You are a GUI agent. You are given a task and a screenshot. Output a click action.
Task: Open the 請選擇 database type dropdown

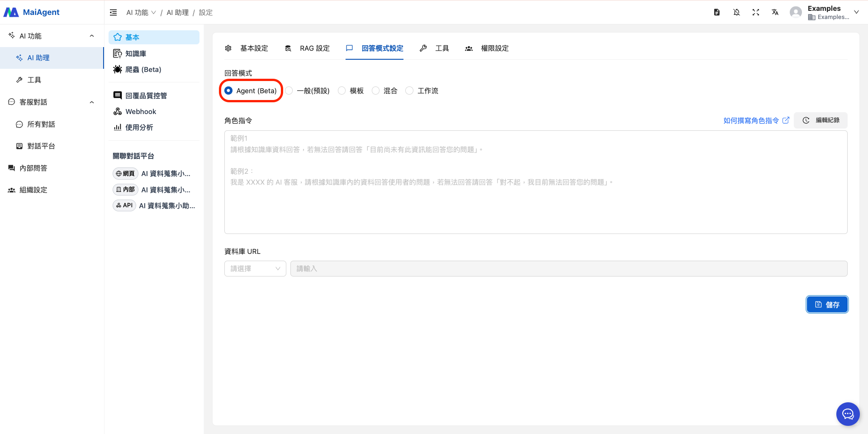[x=255, y=268]
